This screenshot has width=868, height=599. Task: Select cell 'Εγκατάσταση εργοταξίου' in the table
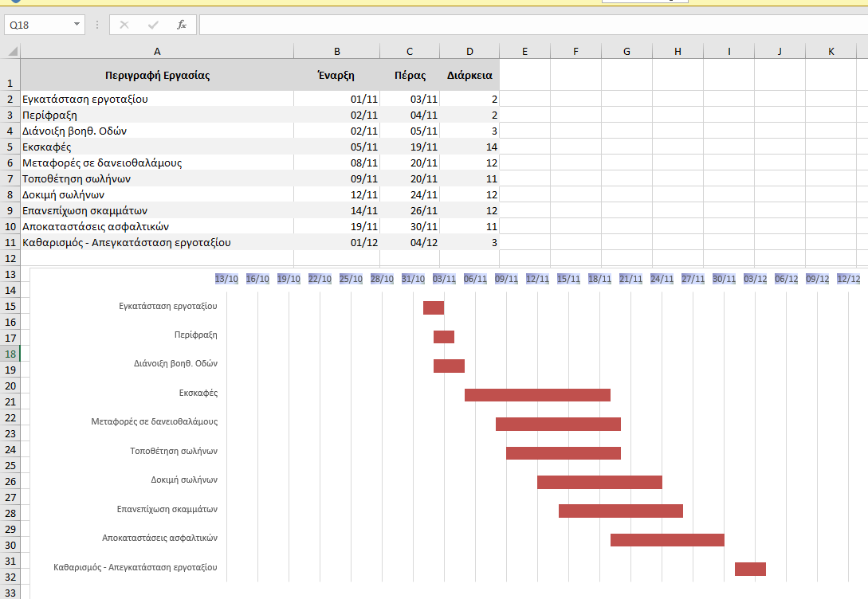coord(157,99)
